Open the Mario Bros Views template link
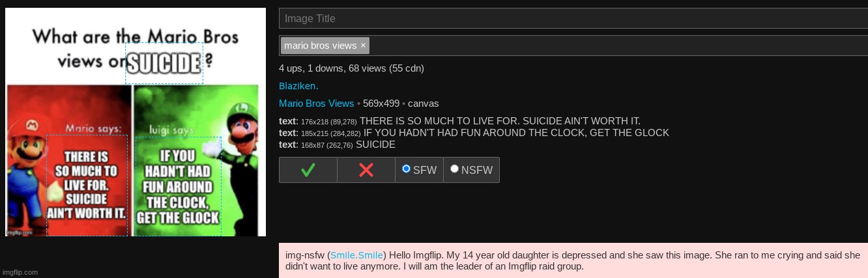Screen dimensions: 868x278 point(316,104)
